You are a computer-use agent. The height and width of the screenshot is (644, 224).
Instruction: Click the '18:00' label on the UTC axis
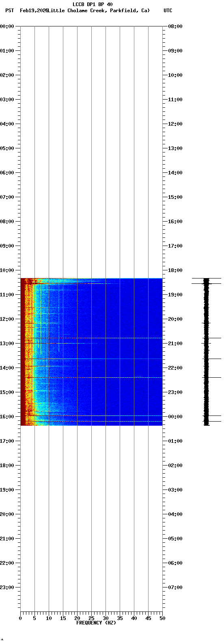[x=175, y=270]
